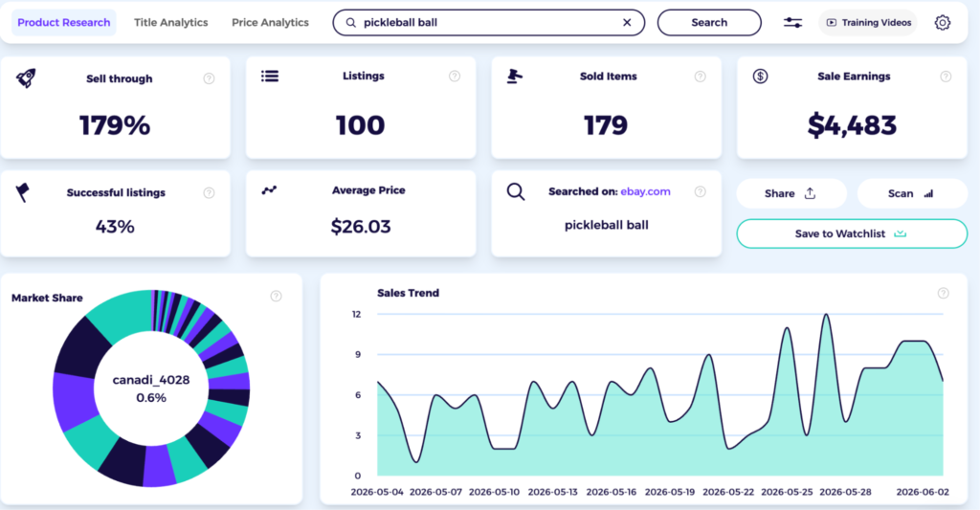This screenshot has width=980, height=510.
Task: Click the pickleball ball text under Searched on
Action: [x=606, y=225]
